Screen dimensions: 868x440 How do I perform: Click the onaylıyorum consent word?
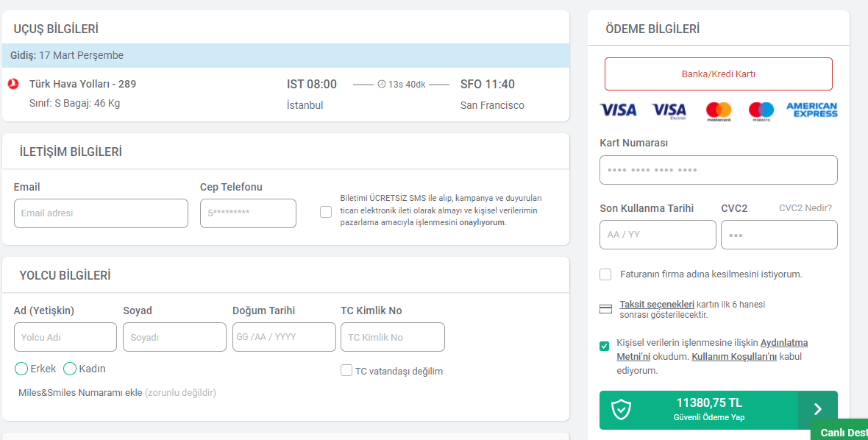[x=482, y=222]
